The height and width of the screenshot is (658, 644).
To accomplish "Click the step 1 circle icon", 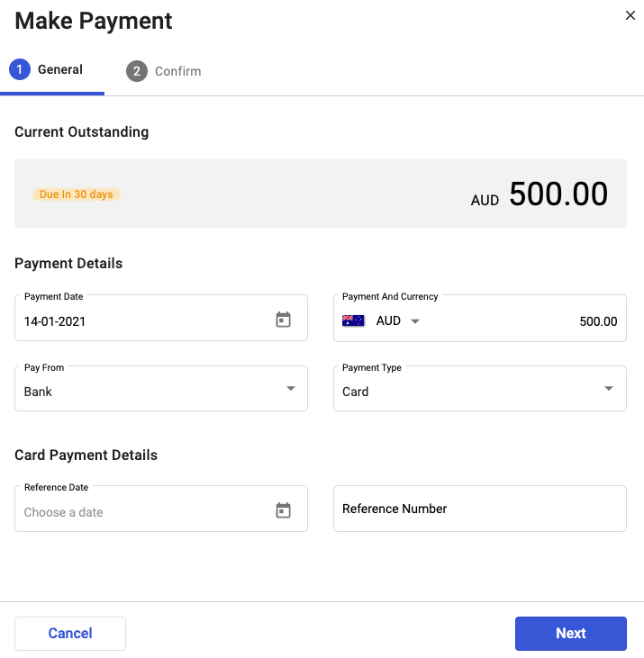I will tap(20, 69).
